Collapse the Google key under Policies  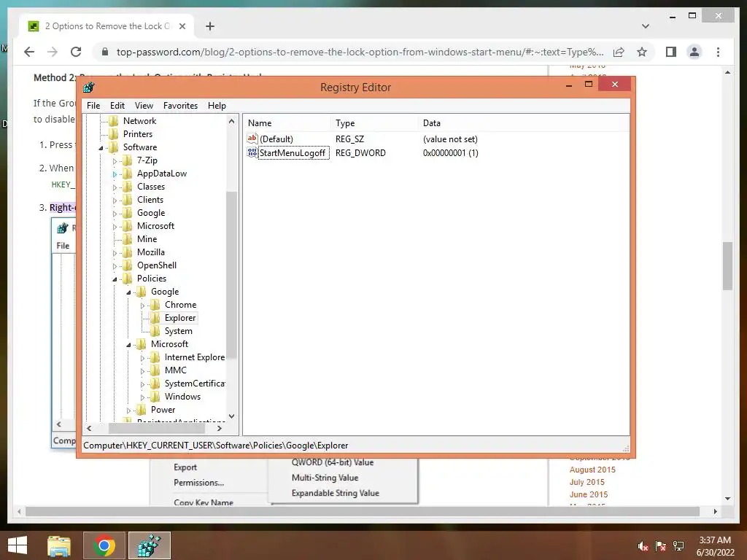pos(128,292)
